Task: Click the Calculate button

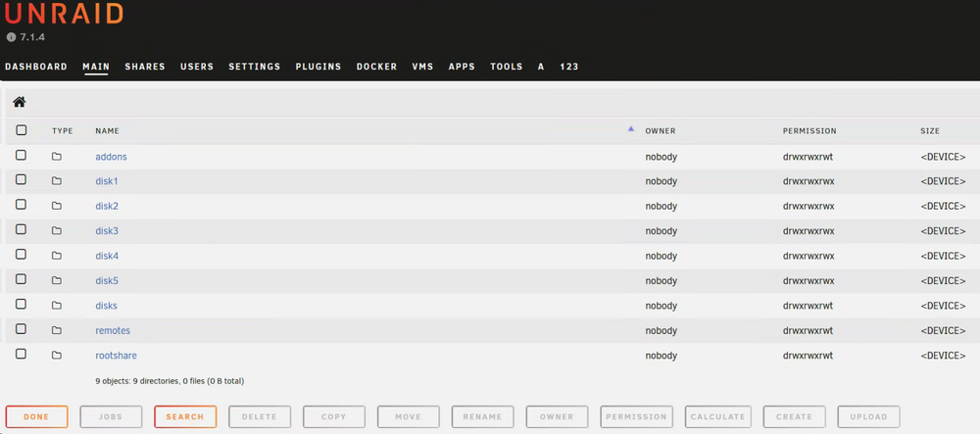Action: coord(718,416)
